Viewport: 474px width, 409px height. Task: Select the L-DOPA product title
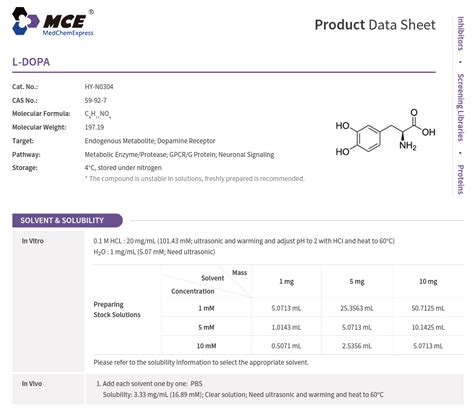pos(31,62)
